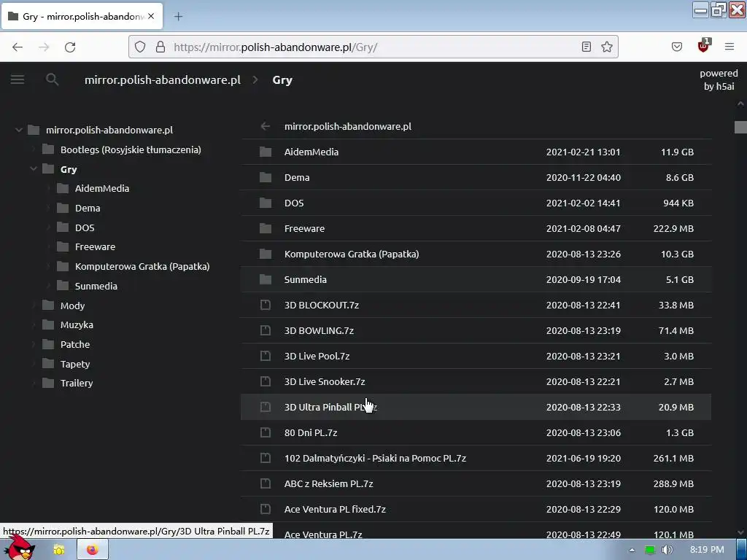Select AidemMedia in the sidebar tree
Viewport: 747px width, 560px height.
(x=102, y=188)
